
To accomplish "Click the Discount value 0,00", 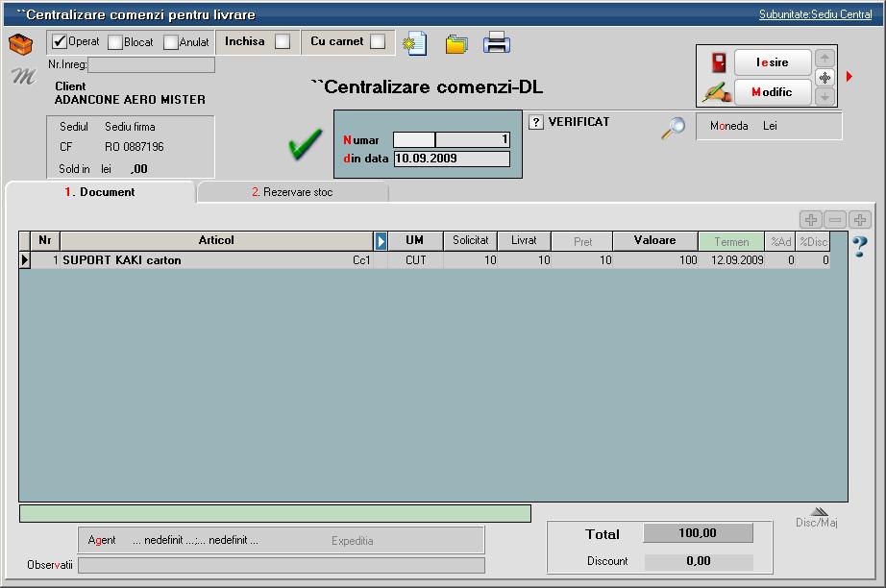I will [x=699, y=561].
